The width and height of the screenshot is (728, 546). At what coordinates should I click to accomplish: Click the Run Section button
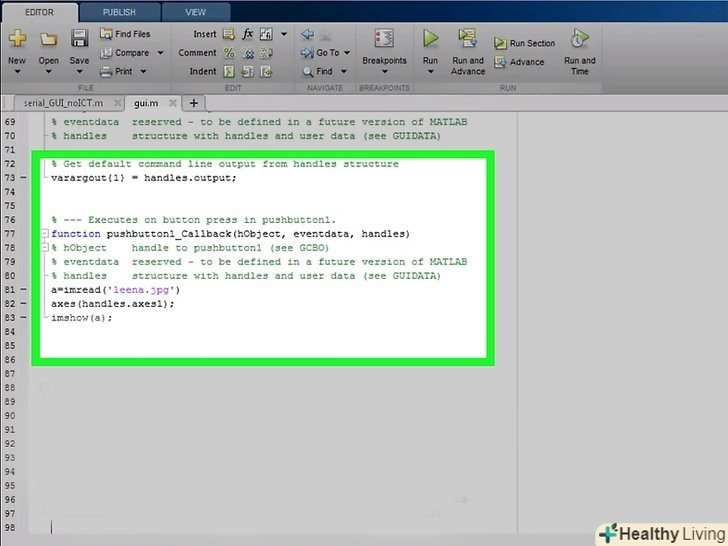(525, 43)
